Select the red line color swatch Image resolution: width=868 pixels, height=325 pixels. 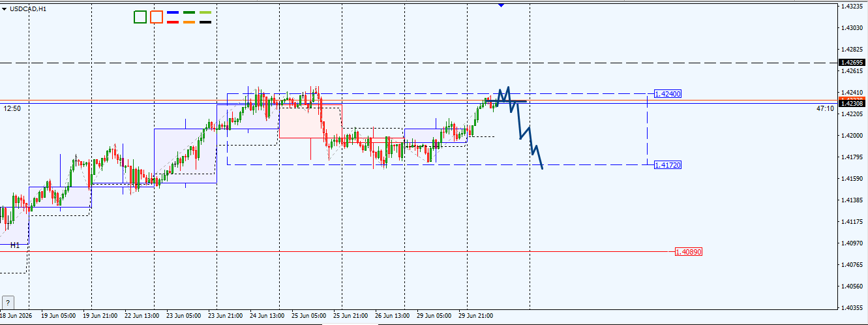coord(173,22)
